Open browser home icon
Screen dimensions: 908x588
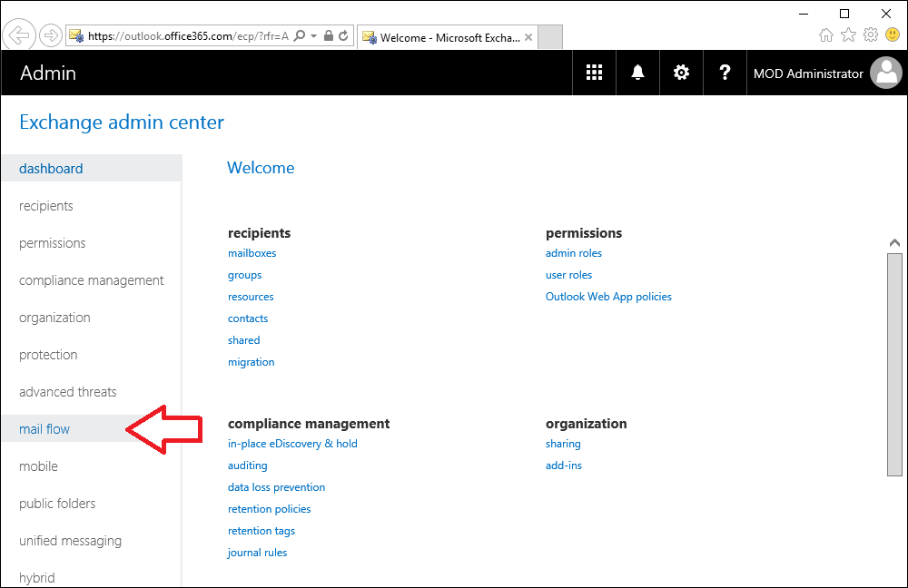[x=826, y=35]
